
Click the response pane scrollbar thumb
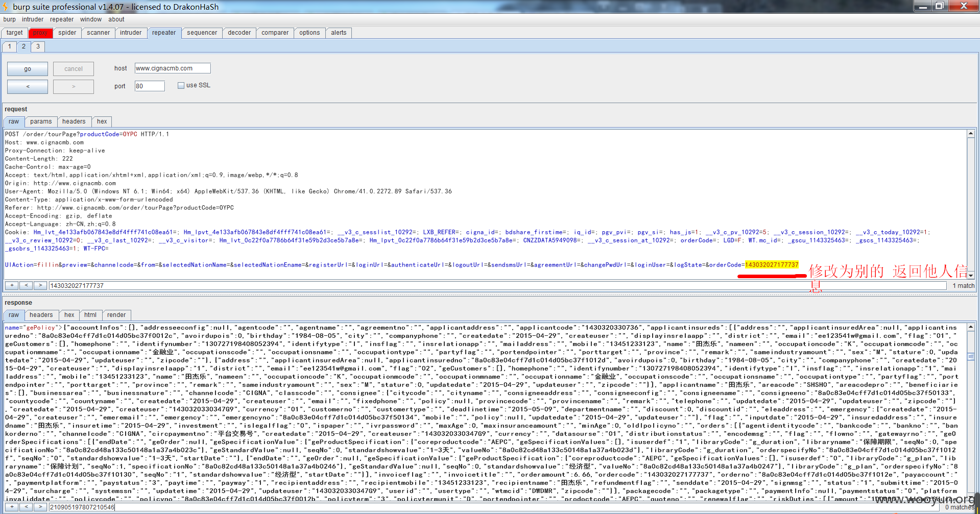pos(971,356)
